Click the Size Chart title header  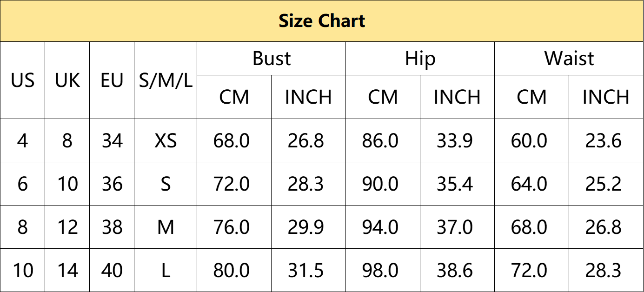[x=322, y=21]
